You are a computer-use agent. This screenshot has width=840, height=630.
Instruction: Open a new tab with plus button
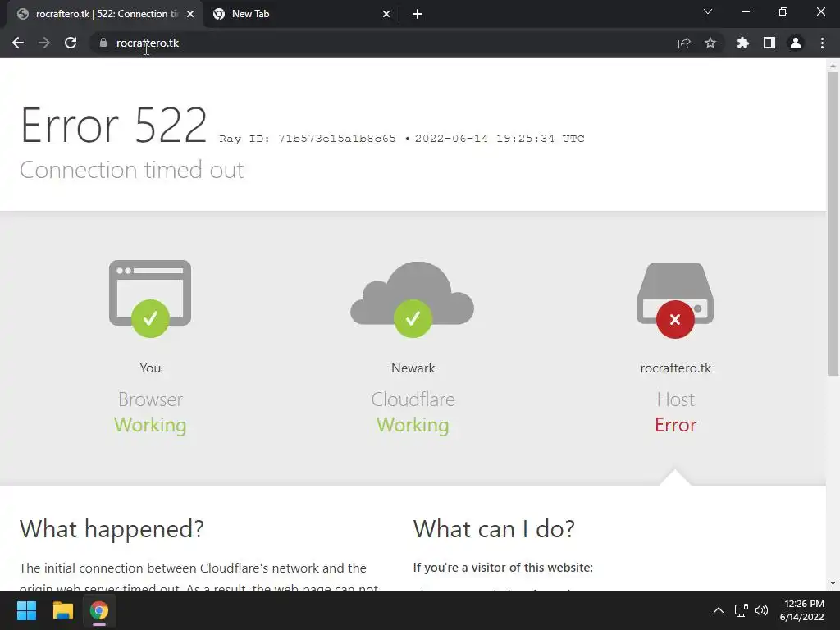[418, 14]
